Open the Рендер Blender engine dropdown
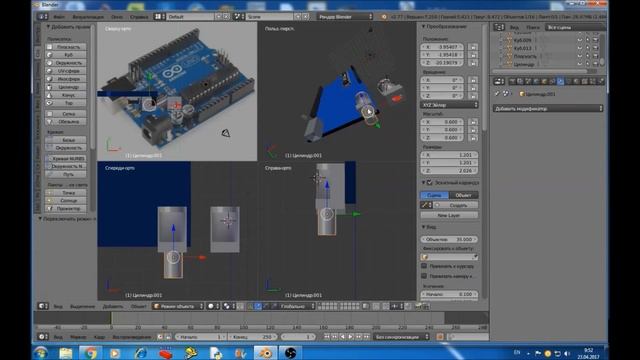The width and height of the screenshot is (640, 360). click(x=345, y=17)
